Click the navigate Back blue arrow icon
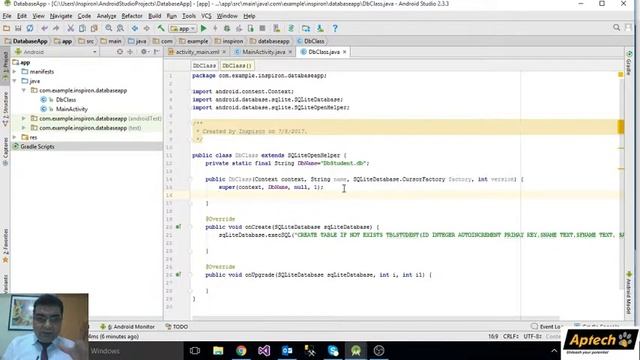The height and width of the screenshot is (360, 640). (135, 28)
